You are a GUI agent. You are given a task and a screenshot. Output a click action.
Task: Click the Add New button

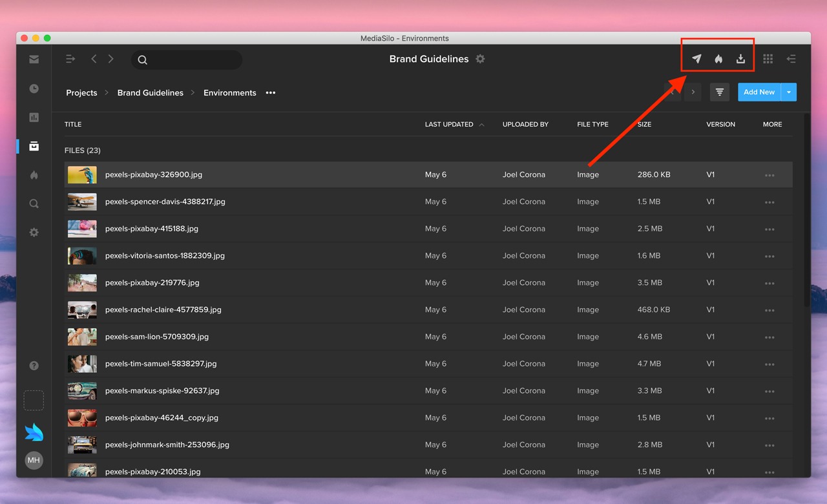[x=759, y=92]
